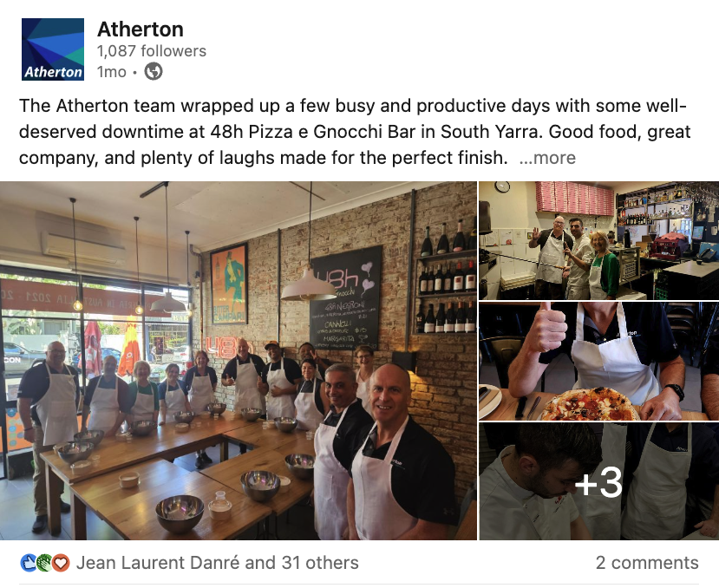Open the large group photo at the table

[238, 361]
